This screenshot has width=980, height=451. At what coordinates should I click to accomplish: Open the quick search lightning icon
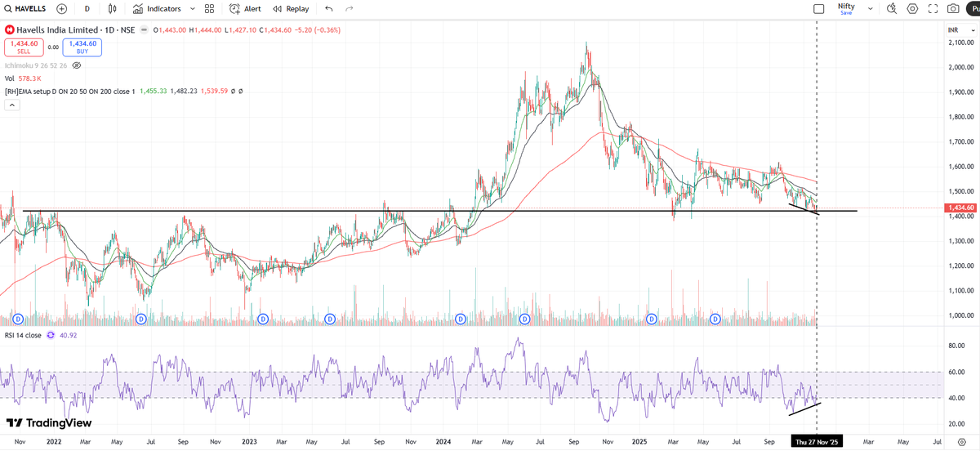pos(891,8)
